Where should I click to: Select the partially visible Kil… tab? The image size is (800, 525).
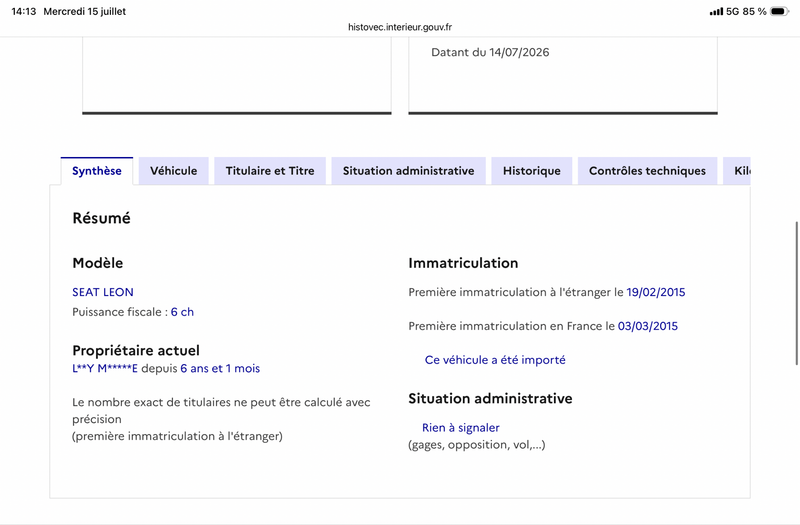point(737,171)
